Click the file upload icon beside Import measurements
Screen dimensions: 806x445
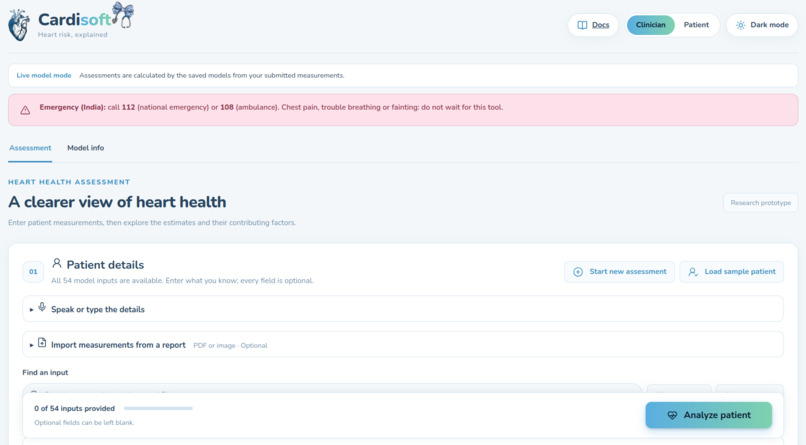coord(42,343)
